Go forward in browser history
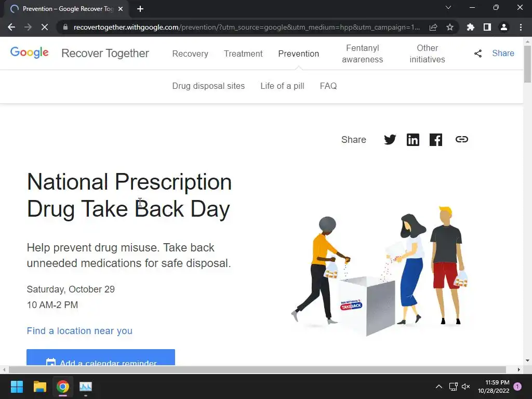 pyautogui.click(x=28, y=27)
